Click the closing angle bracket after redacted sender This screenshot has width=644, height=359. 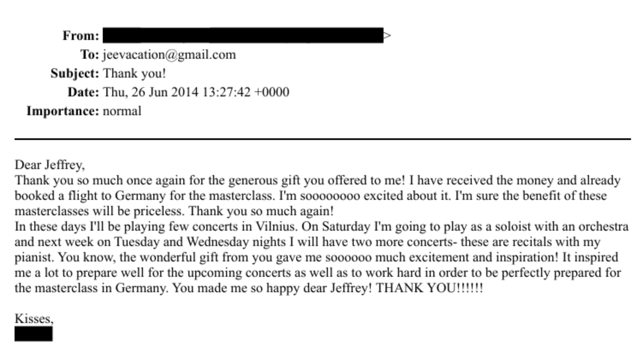point(388,36)
